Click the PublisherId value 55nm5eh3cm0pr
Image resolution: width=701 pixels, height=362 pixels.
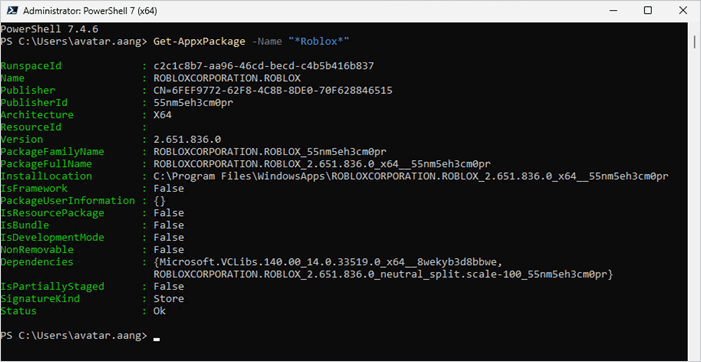pos(193,103)
